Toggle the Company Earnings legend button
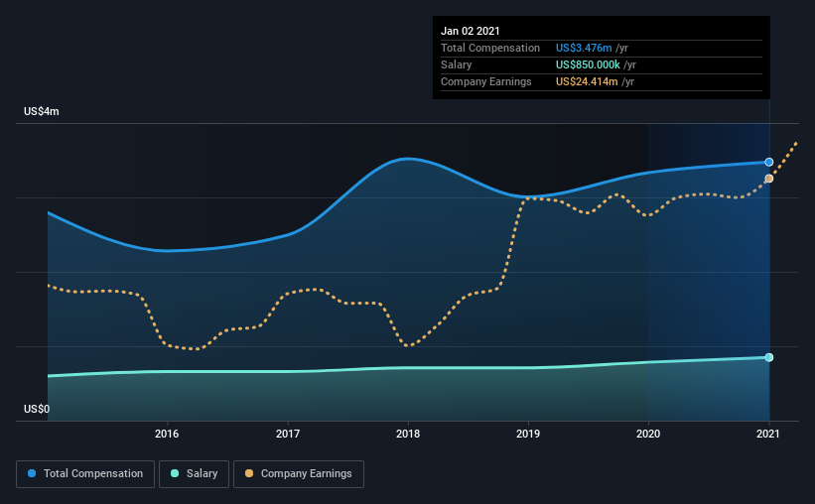This screenshot has height=504, width=815. tap(299, 474)
